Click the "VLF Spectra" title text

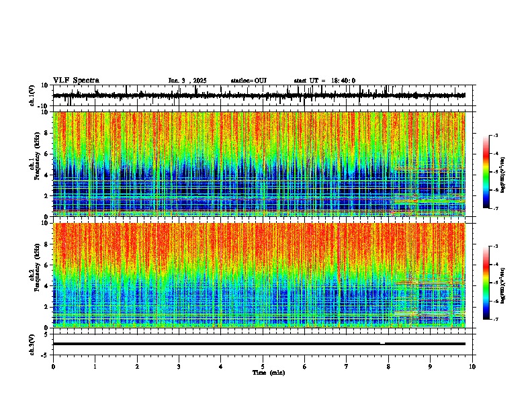point(77,81)
